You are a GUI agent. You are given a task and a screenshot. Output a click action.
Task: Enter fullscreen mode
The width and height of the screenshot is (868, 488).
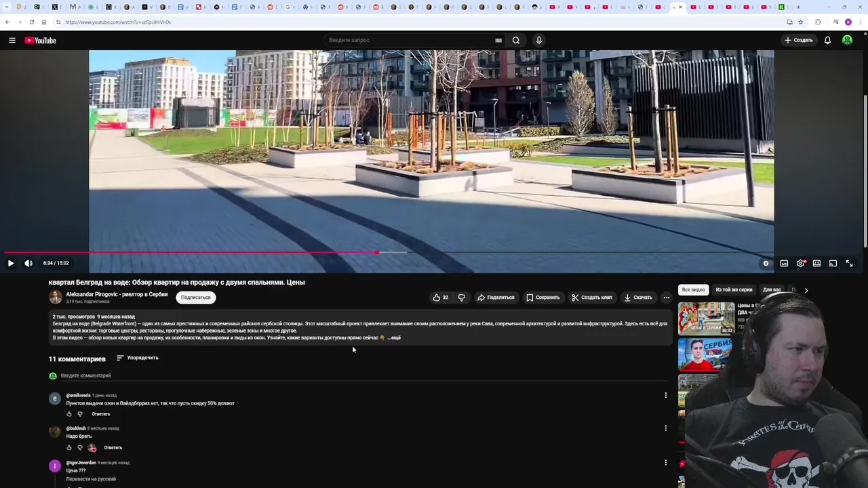pyautogui.click(x=849, y=263)
